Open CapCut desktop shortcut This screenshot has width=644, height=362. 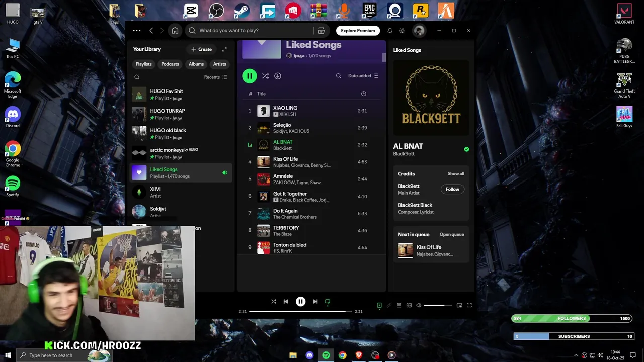[x=191, y=11]
